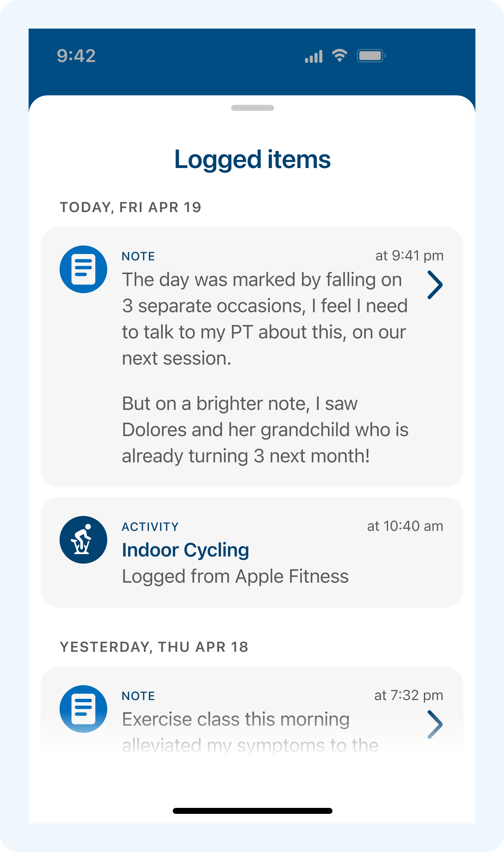Tap the indoor cycling activity icon

[83, 540]
